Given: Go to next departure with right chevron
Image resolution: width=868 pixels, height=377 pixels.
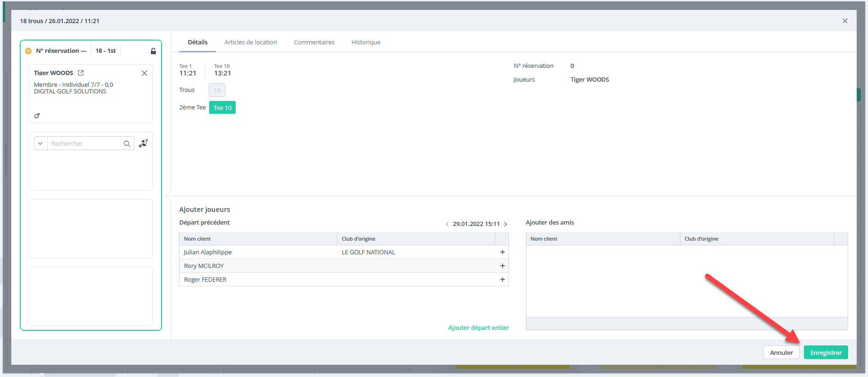Looking at the screenshot, I should click(x=506, y=224).
